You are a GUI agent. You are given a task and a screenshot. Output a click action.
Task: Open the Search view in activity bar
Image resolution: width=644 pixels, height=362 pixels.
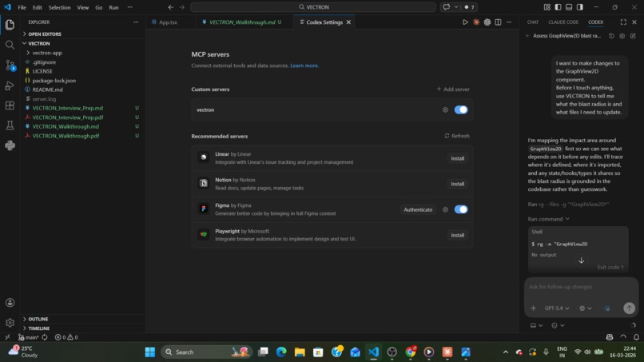point(10,45)
